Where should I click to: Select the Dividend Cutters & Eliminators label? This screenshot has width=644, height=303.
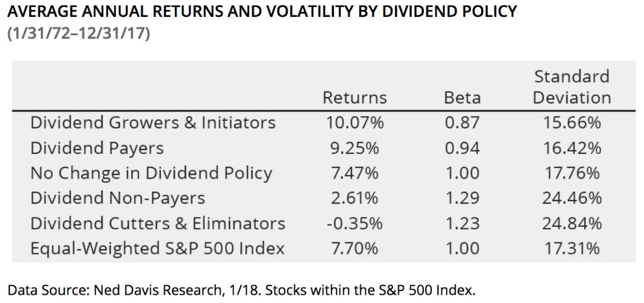(x=158, y=223)
